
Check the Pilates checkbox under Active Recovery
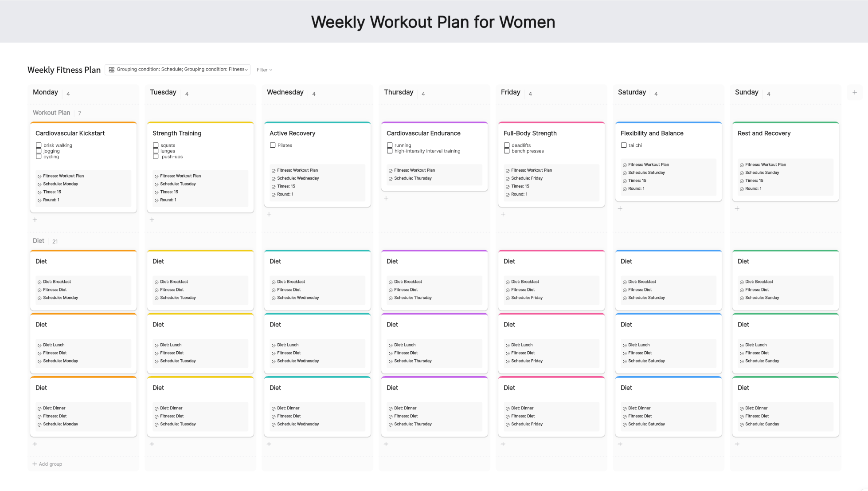click(x=273, y=145)
